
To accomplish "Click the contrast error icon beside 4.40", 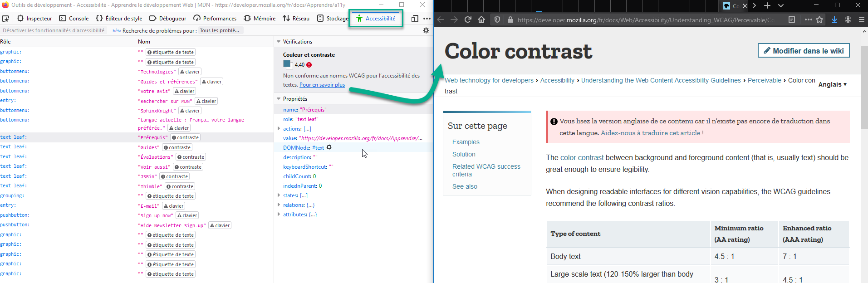I will coord(309,65).
